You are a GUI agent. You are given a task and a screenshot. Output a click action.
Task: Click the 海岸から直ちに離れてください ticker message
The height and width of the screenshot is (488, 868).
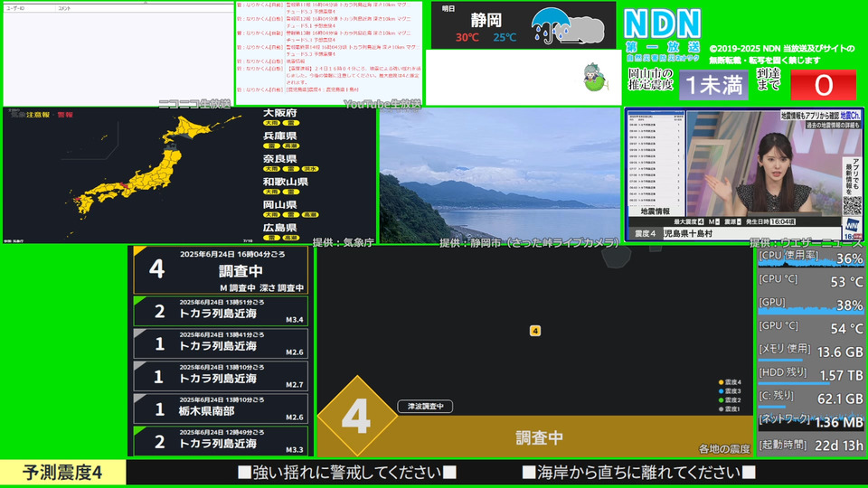coord(639,473)
